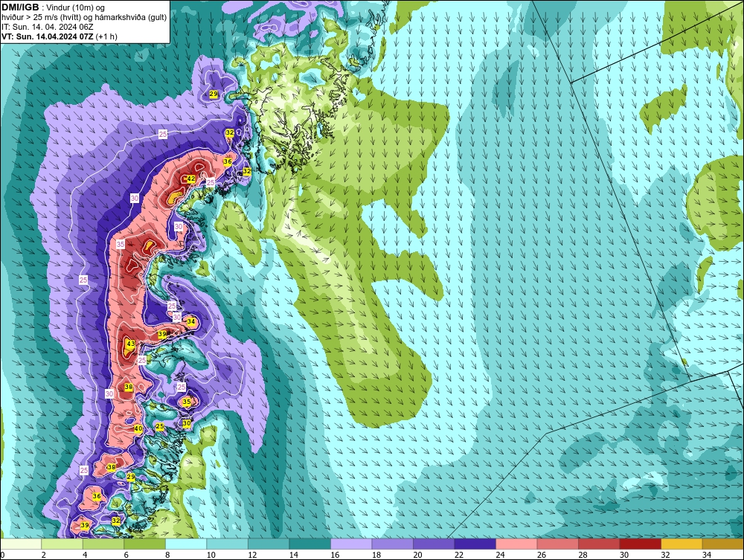Click the 0–2 m/s palest legend swatch
This screenshot has height=560, width=744.
tap(21, 544)
